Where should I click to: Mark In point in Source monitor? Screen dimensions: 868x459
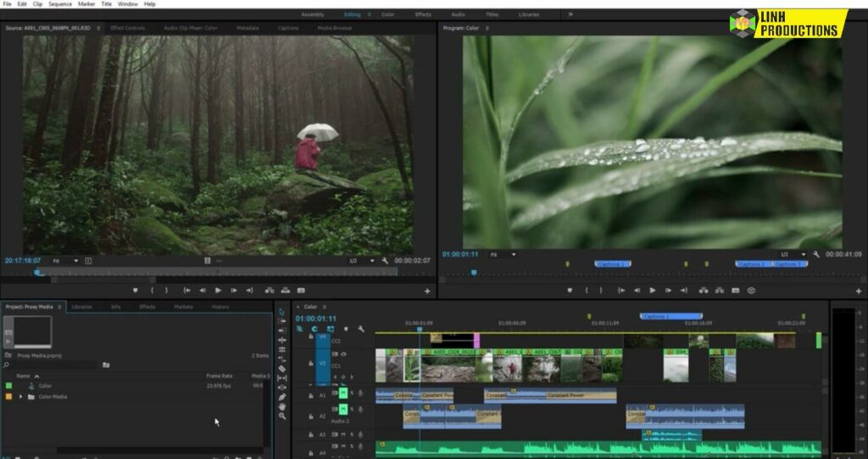point(152,290)
